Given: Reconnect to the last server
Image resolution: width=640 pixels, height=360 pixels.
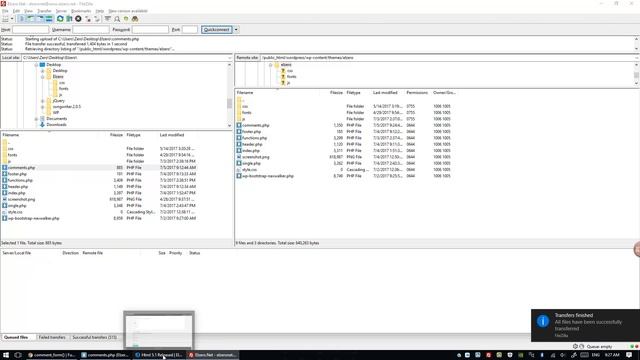Looking at the screenshot, I should (97, 19).
